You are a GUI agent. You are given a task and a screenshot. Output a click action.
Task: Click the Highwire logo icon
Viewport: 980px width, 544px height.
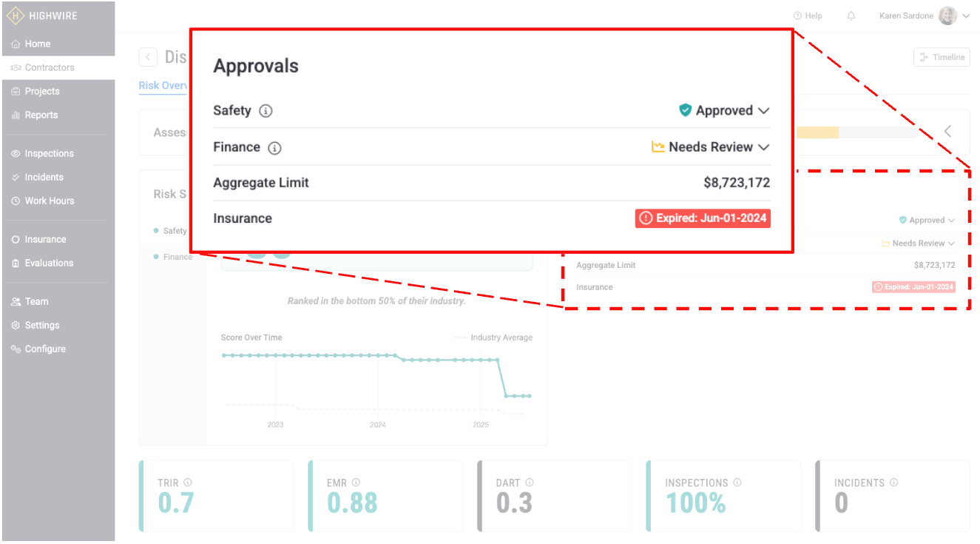pyautogui.click(x=16, y=16)
